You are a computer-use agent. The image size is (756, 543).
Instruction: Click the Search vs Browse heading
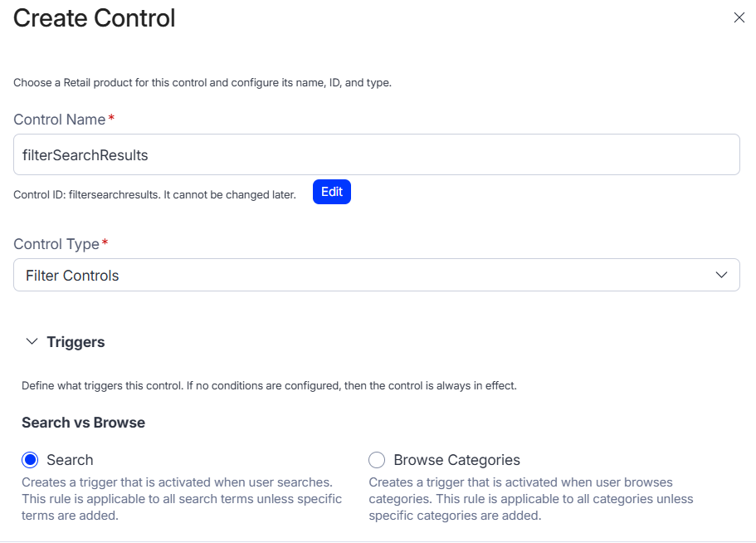(83, 423)
